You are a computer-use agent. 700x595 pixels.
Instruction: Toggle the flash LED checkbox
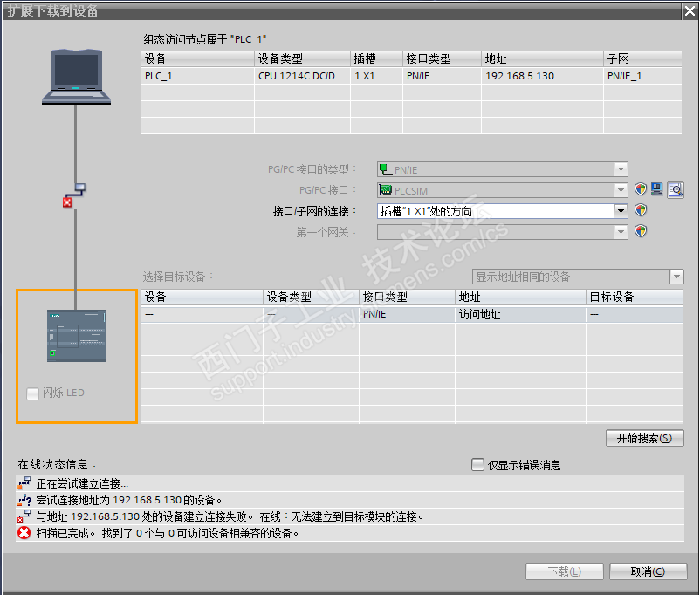(32, 393)
